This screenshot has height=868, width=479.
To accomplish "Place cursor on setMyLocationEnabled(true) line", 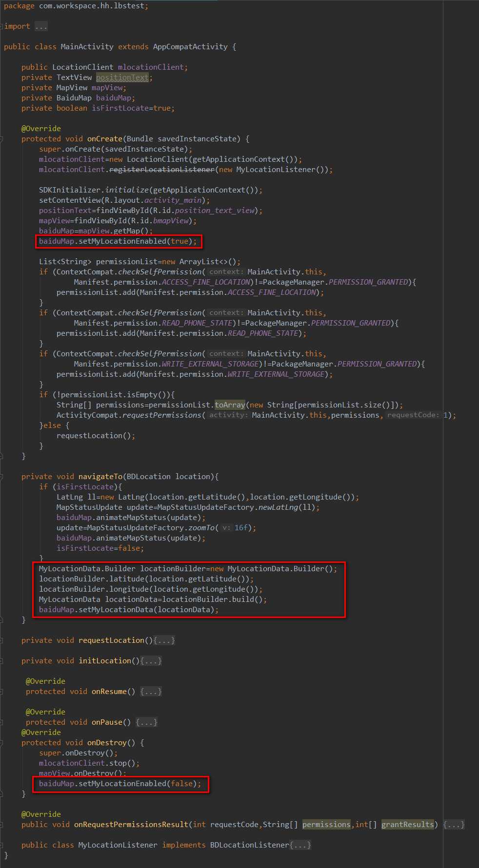I will coord(118,241).
